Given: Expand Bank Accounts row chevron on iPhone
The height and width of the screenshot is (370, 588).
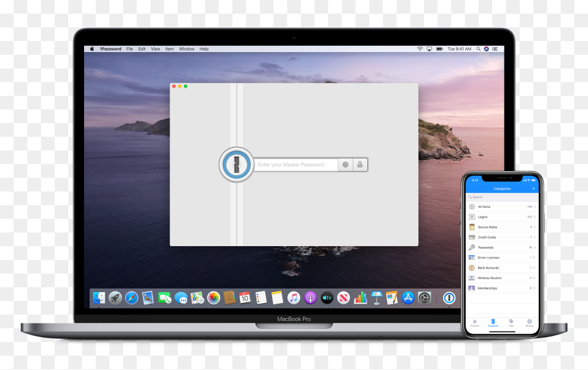Looking at the screenshot, I should pos(535,267).
